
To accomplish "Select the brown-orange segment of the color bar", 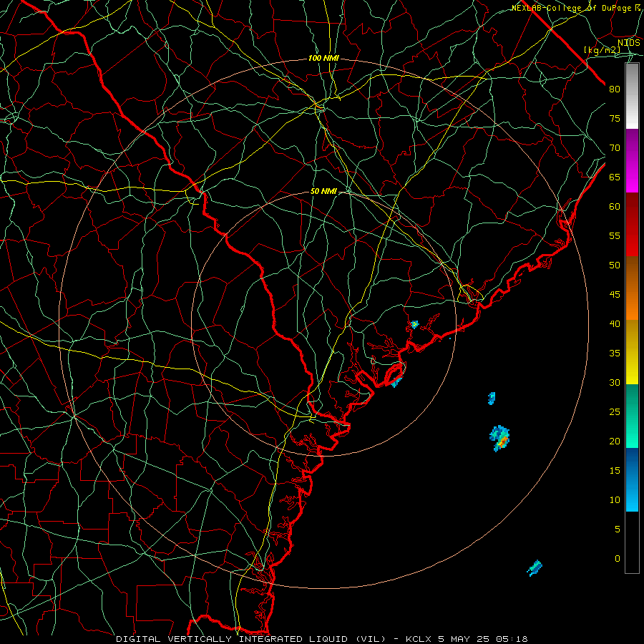I will (632, 288).
